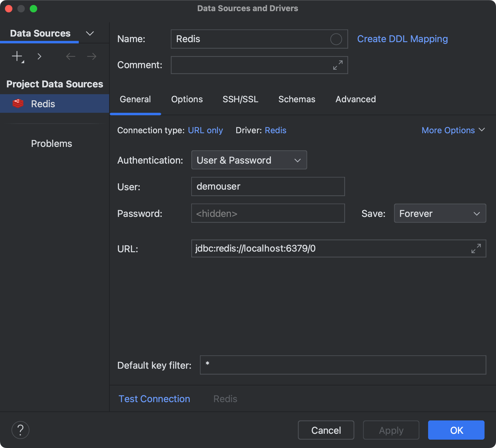Change Connection type via URL only link
The image size is (496, 448).
(206, 130)
